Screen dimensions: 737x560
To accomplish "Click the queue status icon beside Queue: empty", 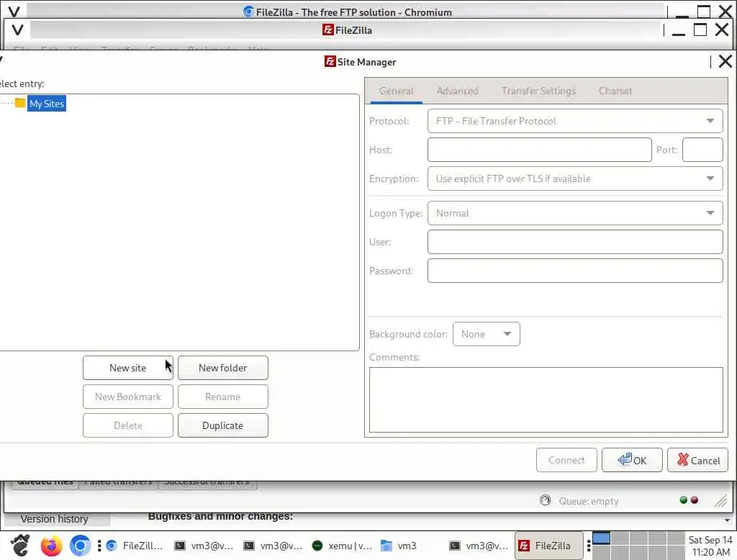I will pos(546,500).
